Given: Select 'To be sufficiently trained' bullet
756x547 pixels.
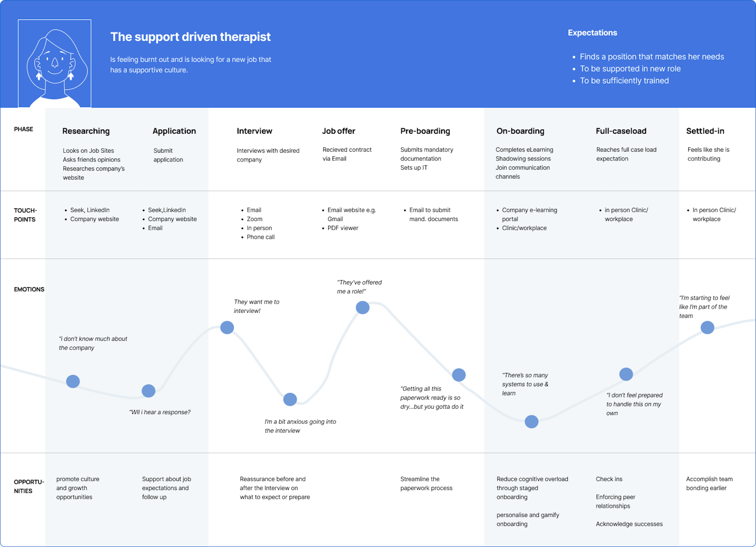Looking at the screenshot, I should click(624, 81).
